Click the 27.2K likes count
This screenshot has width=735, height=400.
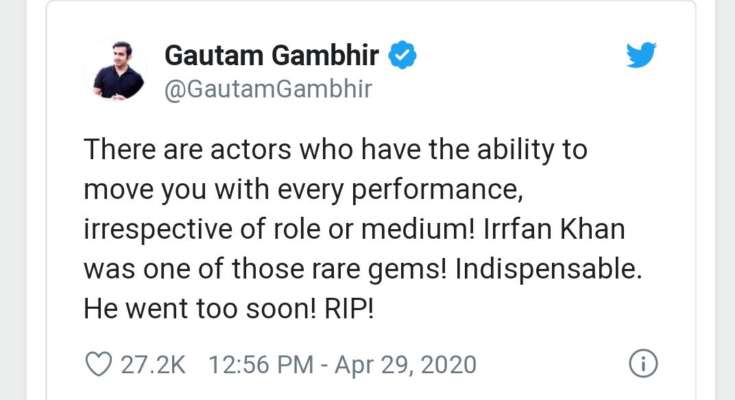click(x=153, y=365)
